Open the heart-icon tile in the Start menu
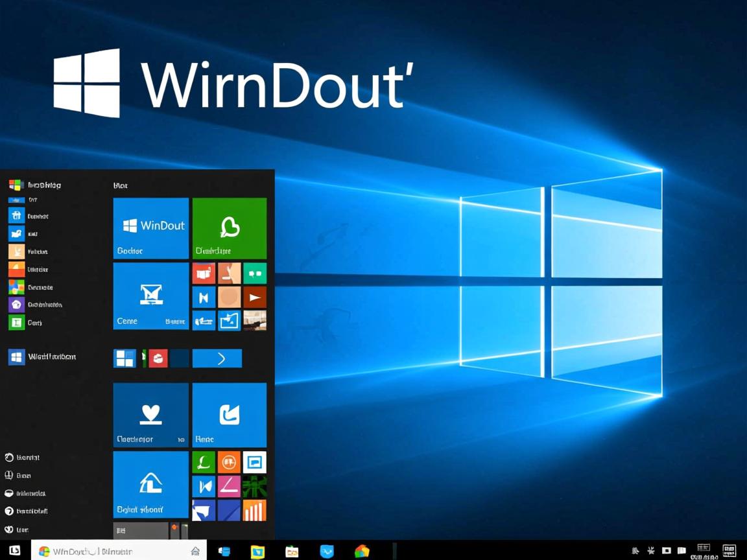The height and width of the screenshot is (560, 747). click(x=150, y=415)
